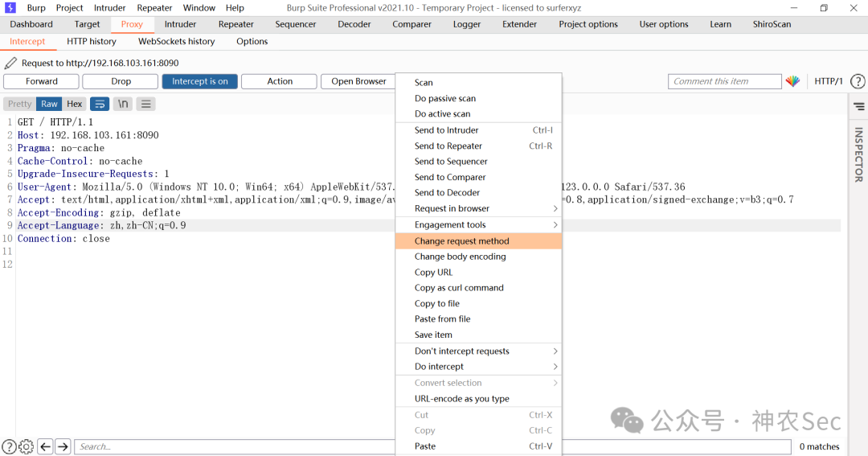
Task: Click the Action button
Action: pyautogui.click(x=280, y=81)
